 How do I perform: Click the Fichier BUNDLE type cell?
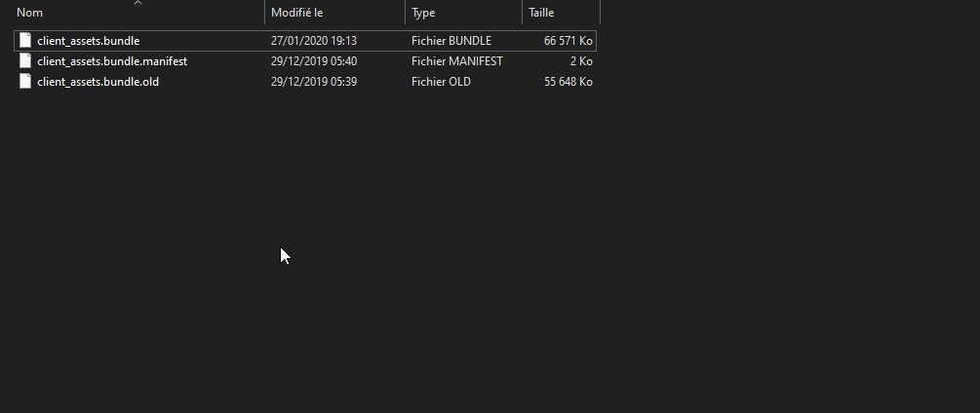click(x=451, y=41)
